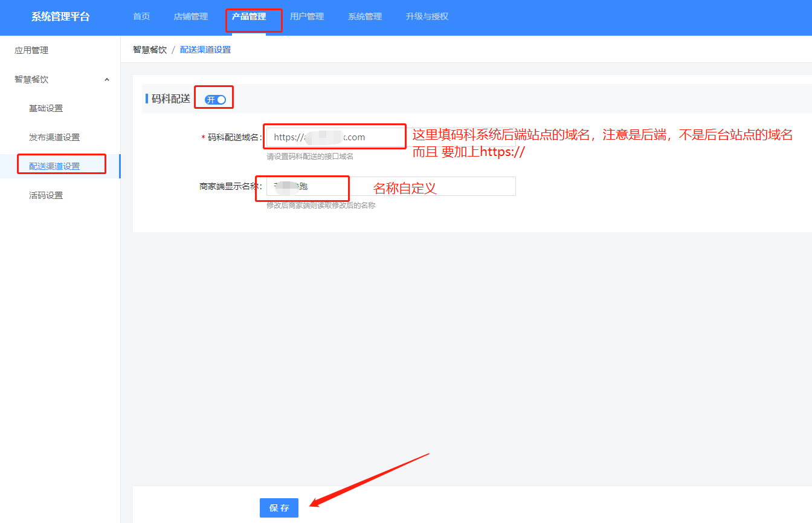Open 应用管理 in the sidebar
The height and width of the screenshot is (523, 812).
click(31, 51)
